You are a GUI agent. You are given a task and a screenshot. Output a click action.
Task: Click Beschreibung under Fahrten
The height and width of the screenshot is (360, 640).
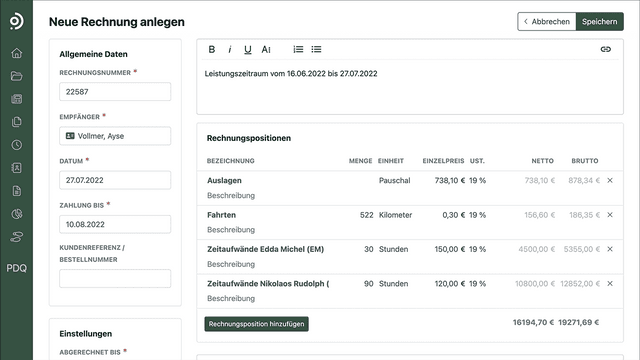[231, 230]
